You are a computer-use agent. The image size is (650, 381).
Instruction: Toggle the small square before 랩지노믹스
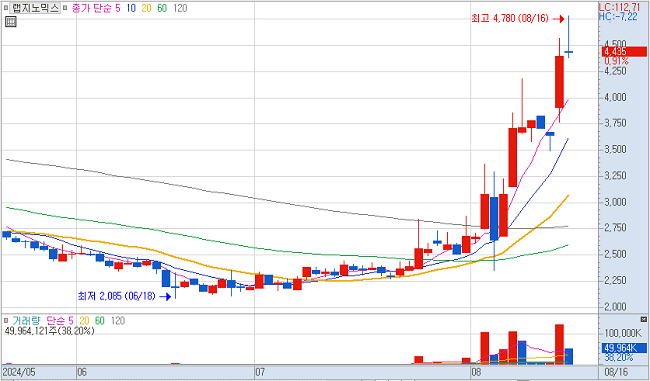(x=5, y=8)
